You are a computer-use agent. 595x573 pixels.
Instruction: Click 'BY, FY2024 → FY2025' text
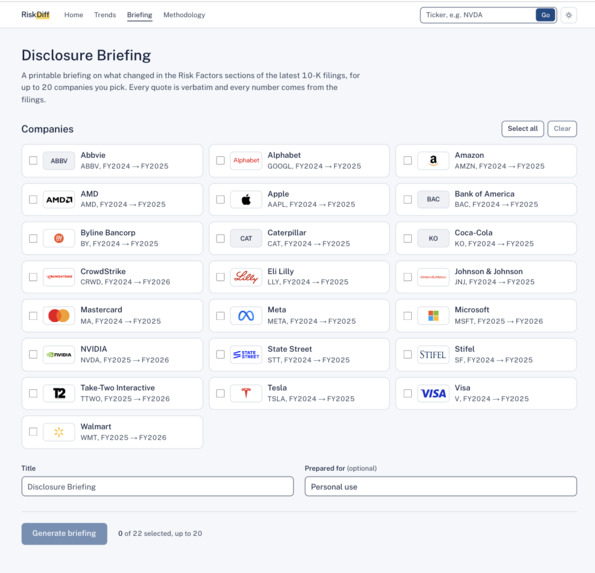tap(119, 244)
